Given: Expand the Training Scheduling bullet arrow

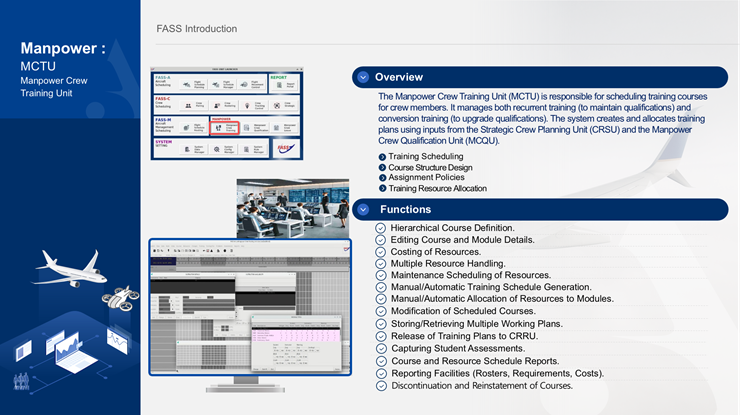Looking at the screenshot, I should tap(382, 158).
